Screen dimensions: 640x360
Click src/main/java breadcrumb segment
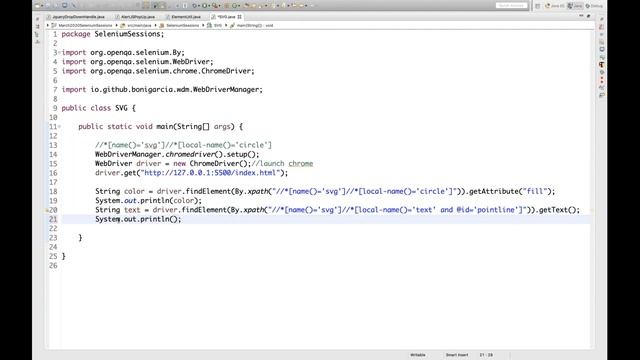tap(139, 25)
